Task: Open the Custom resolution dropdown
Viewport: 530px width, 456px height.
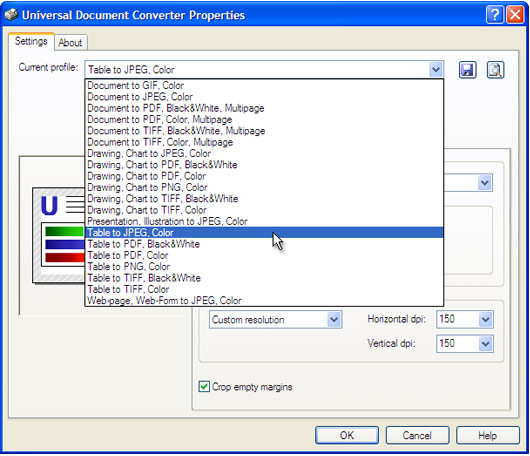Action: tap(334, 319)
